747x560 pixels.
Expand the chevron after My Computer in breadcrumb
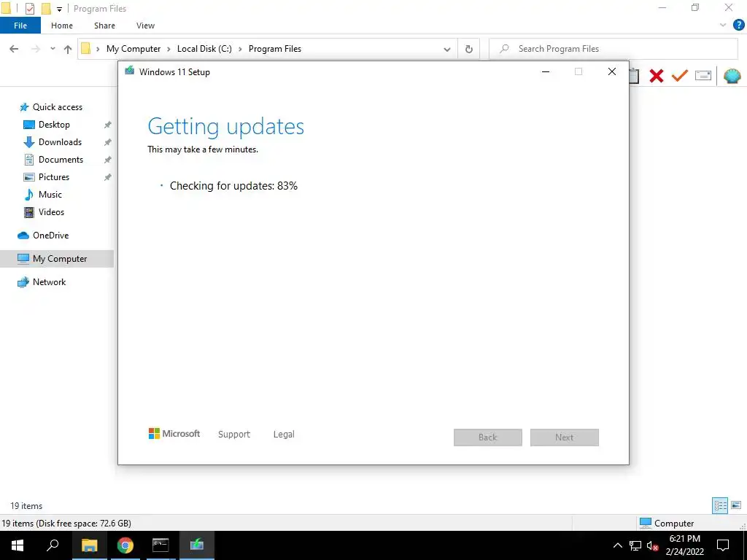click(x=169, y=49)
